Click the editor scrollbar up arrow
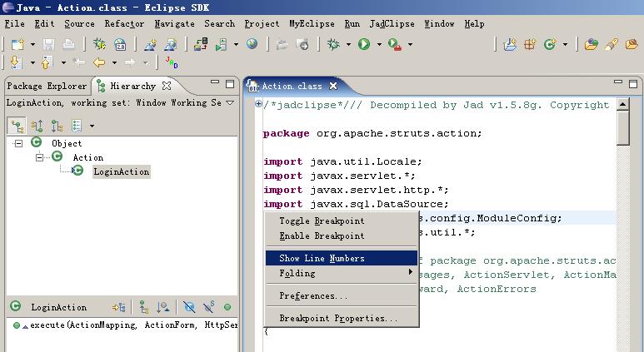This screenshot has width=644, height=352. [623, 104]
